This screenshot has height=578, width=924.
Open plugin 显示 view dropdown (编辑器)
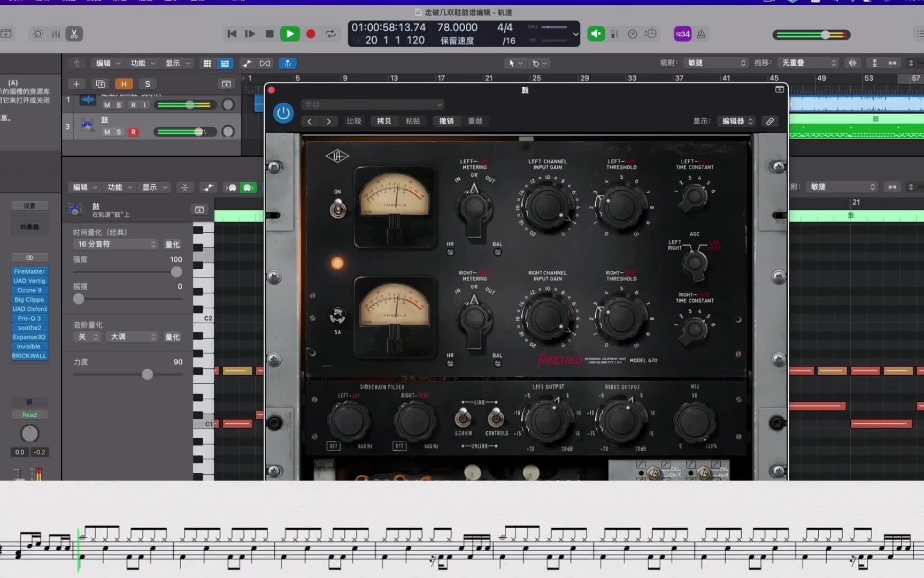[737, 121]
